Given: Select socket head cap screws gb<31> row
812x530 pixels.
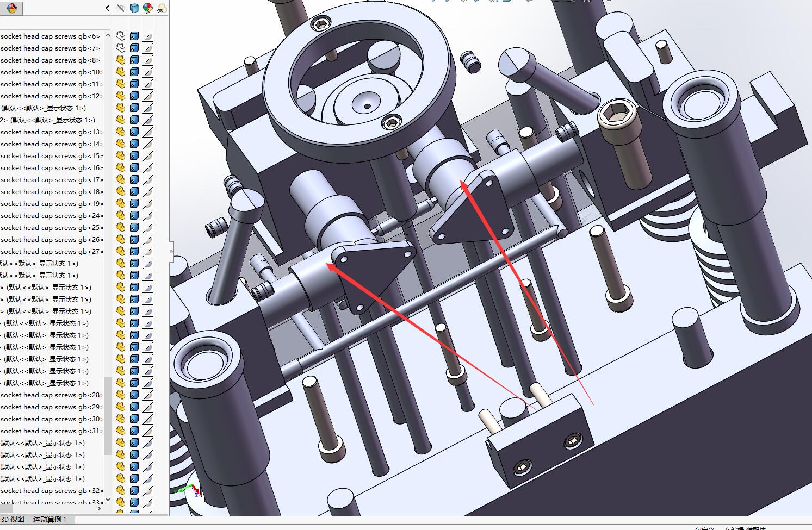Looking at the screenshot, I should [x=52, y=431].
